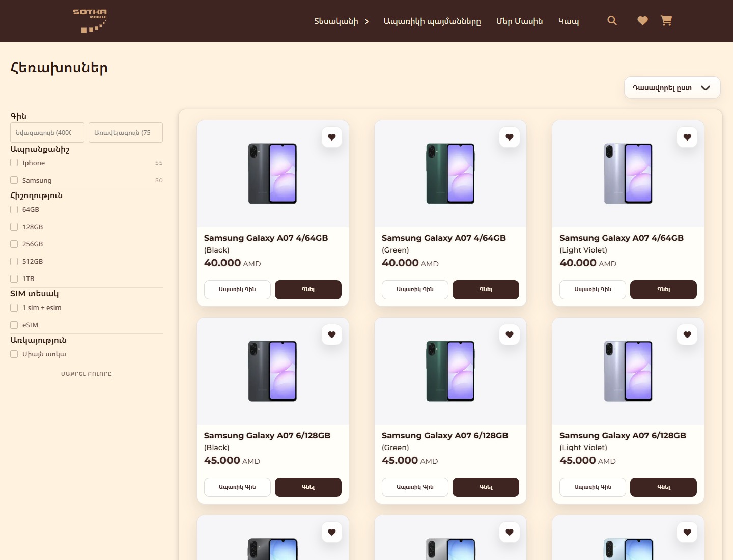
Task: Check the eSIM option
Action: 14,325
